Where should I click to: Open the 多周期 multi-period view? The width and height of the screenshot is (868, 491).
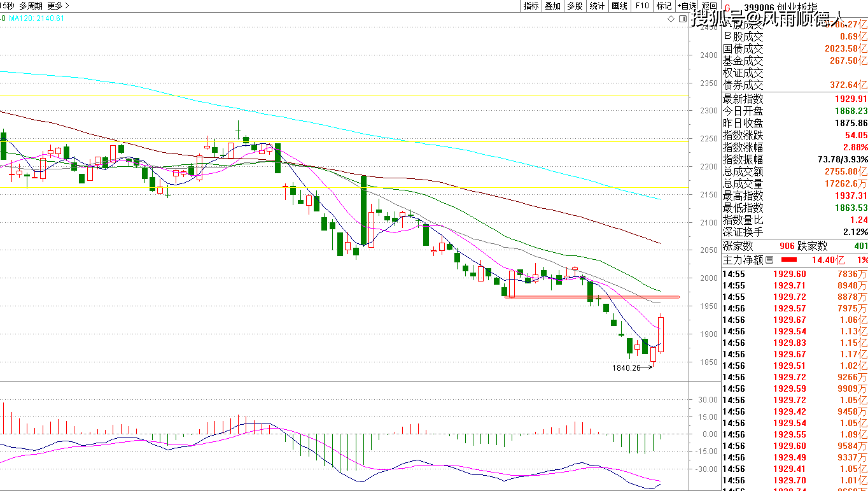click(x=31, y=6)
